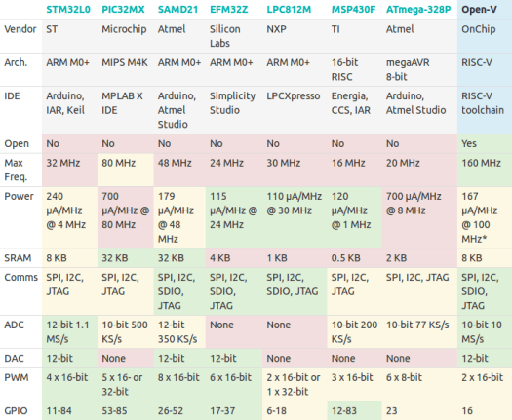Screen dimensions: 512x420
Task: Open the EFM32Z column header link
Action: [x=229, y=9]
